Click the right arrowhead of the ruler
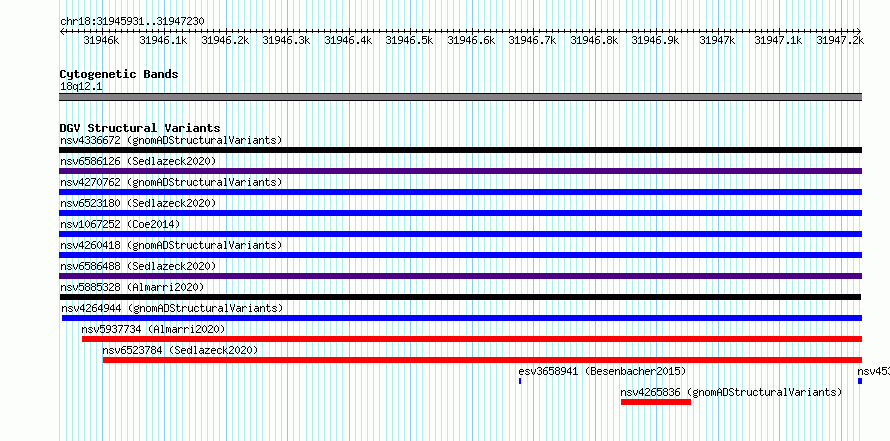 pyautogui.click(x=859, y=31)
